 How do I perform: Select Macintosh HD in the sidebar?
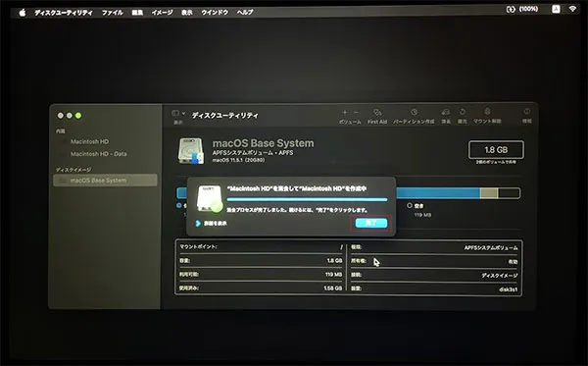pyautogui.click(x=89, y=141)
